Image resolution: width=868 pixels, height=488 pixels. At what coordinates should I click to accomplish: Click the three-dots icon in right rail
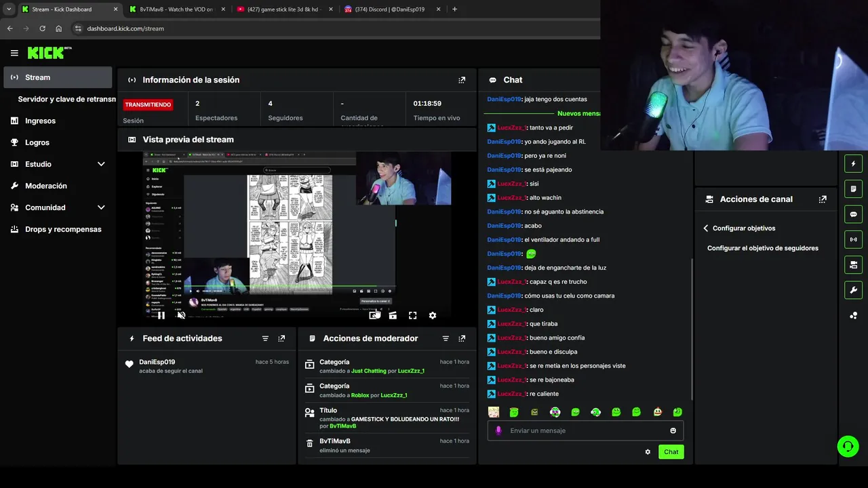853,315
